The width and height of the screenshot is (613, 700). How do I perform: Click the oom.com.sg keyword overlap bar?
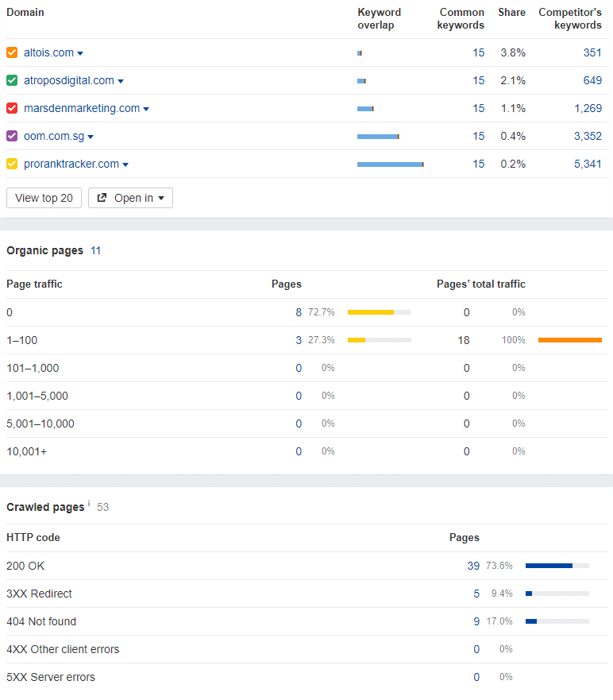378,137
